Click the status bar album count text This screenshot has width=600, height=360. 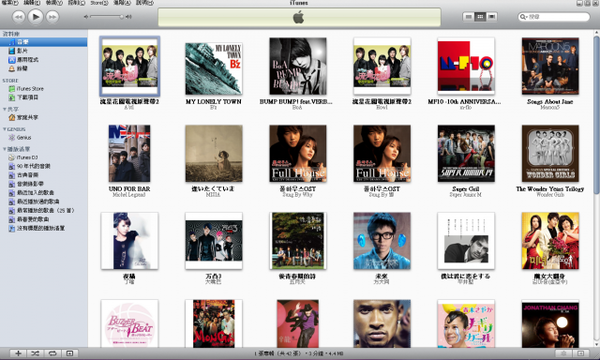298,354
